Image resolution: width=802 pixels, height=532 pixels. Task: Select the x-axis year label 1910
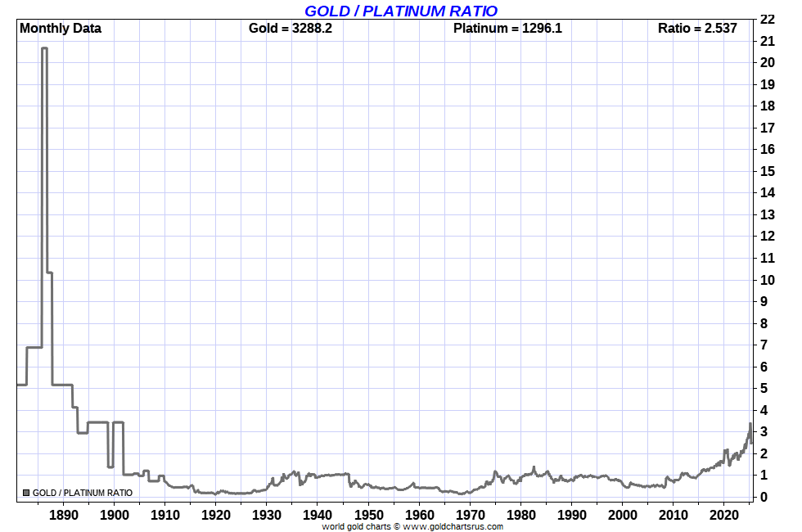coord(165,515)
